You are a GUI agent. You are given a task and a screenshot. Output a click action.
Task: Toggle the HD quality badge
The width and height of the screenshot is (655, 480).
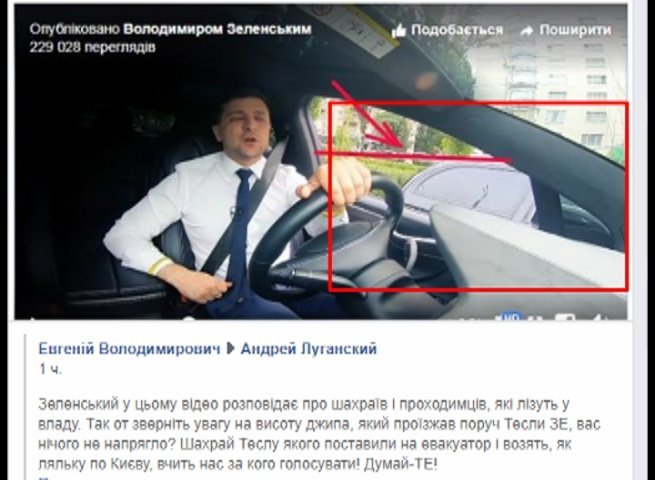tap(511, 317)
